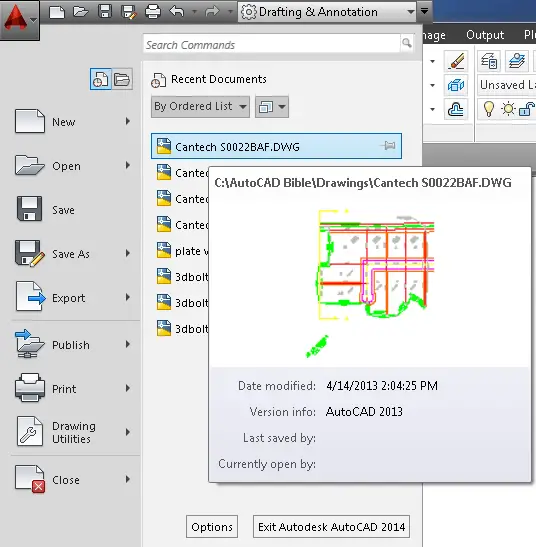Open the Customize Quick Access Toolbar arrow
The height and width of the screenshot is (547, 536).
click(x=424, y=12)
